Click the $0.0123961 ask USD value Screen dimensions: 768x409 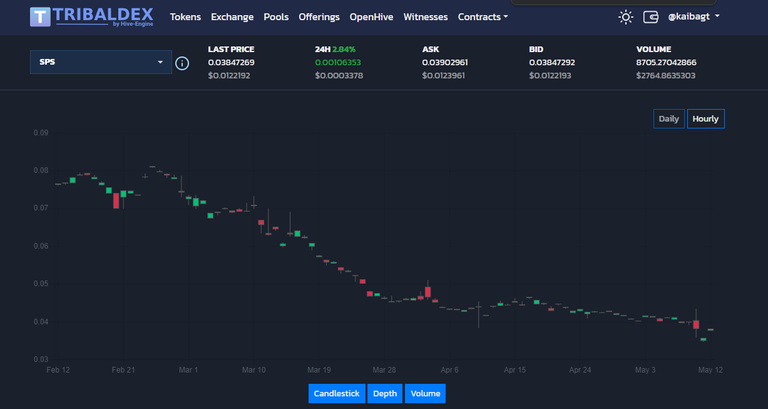point(443,76)
